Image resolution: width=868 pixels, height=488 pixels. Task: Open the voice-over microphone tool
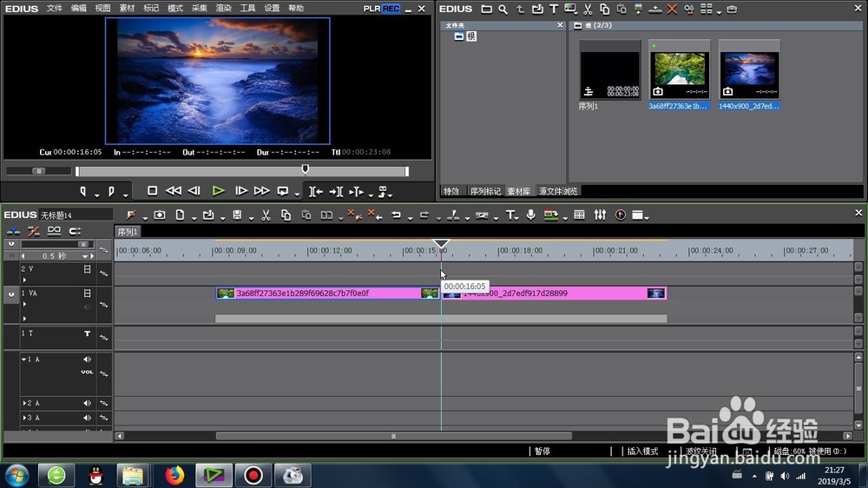coord(530,215)
